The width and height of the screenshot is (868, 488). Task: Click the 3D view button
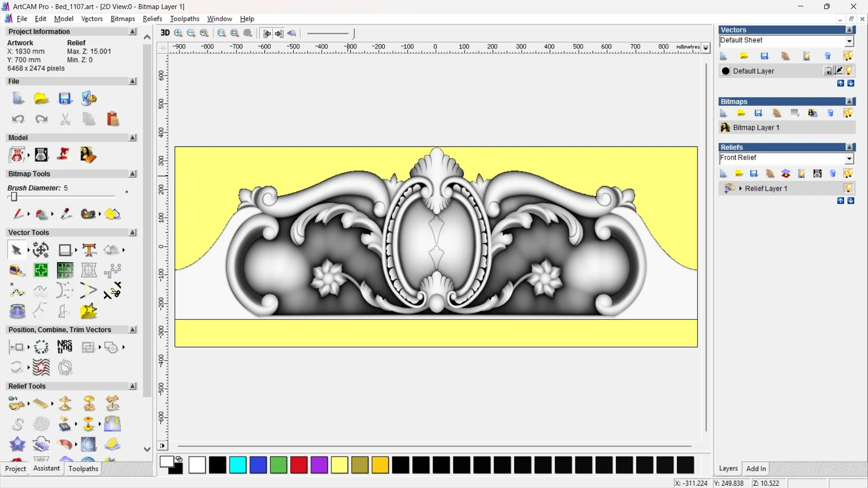165,33
